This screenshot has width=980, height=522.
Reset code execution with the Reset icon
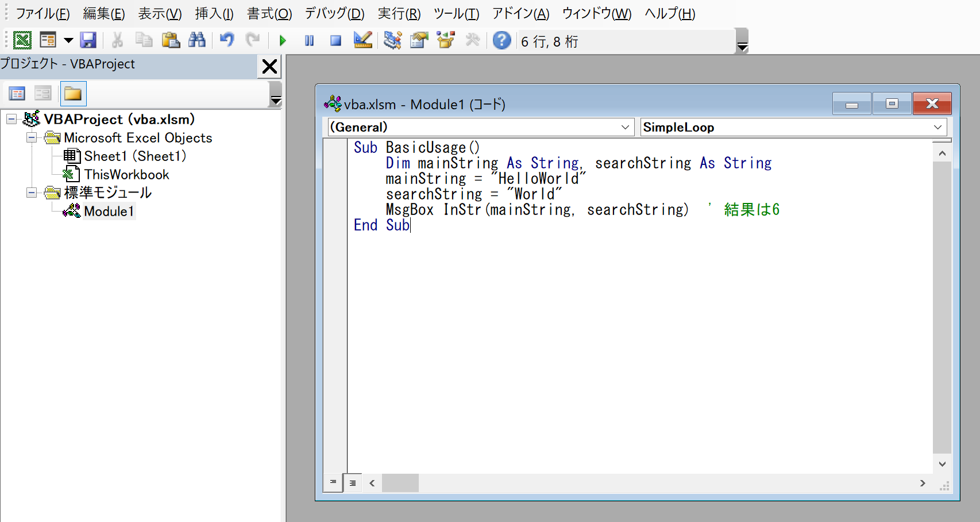point(335,40)
